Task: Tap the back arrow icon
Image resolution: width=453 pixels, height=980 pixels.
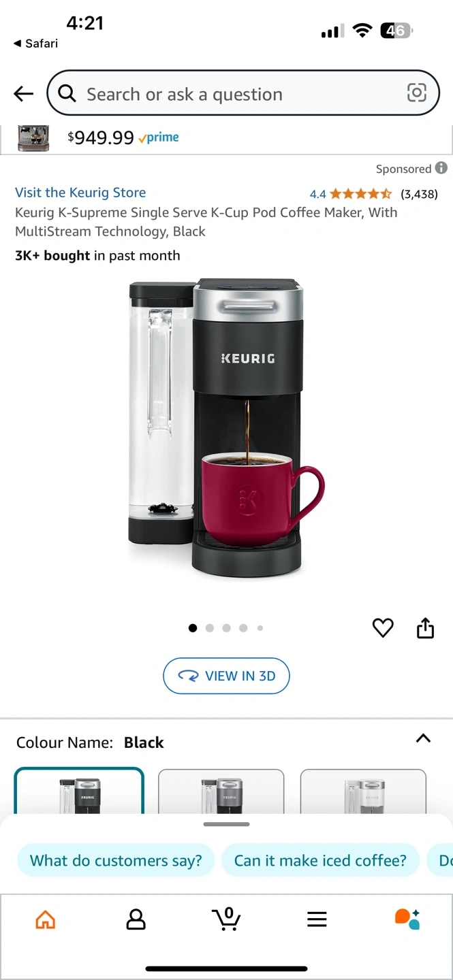Action: (x=24, y=94)
